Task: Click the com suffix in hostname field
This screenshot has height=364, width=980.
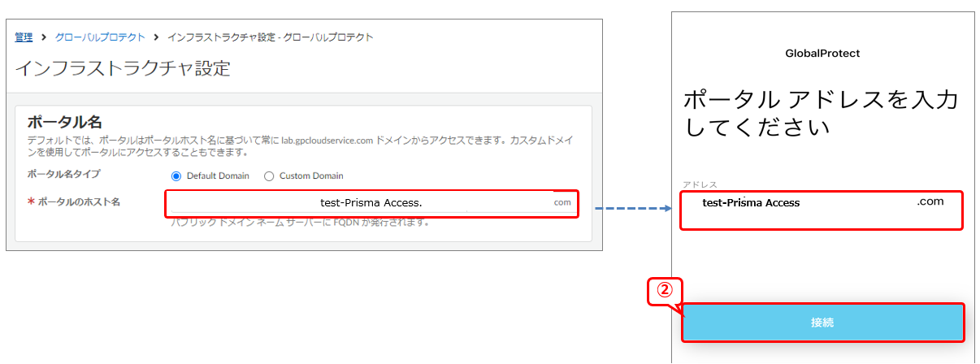Action: coord(562,203)
